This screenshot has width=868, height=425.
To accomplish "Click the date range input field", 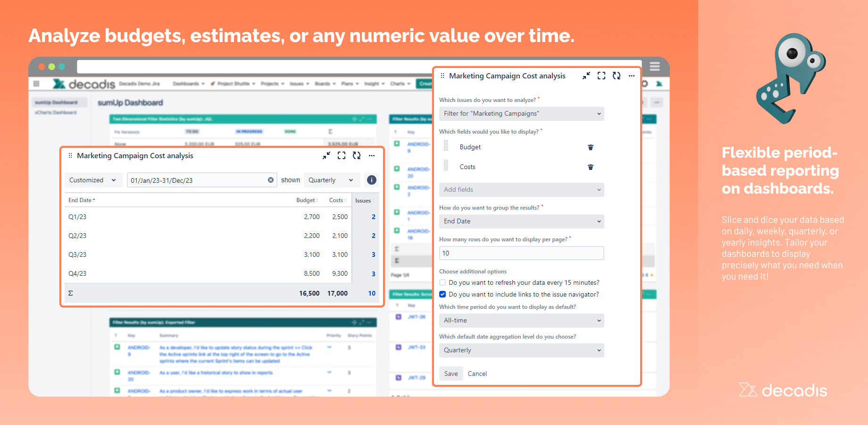I will point(202,180).
